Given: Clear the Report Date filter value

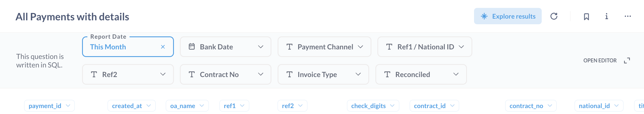Looking at the screenshot, I should tap(163, 47).
